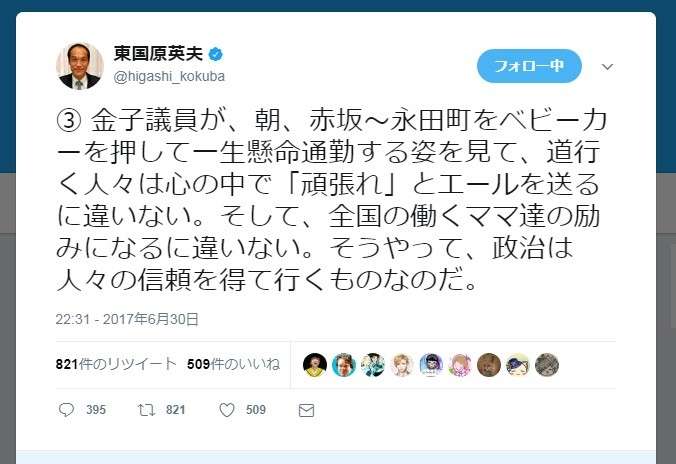Click the last gray liker avatar
The width and height of the screenshot is (676, 464).
pos(547,365)
